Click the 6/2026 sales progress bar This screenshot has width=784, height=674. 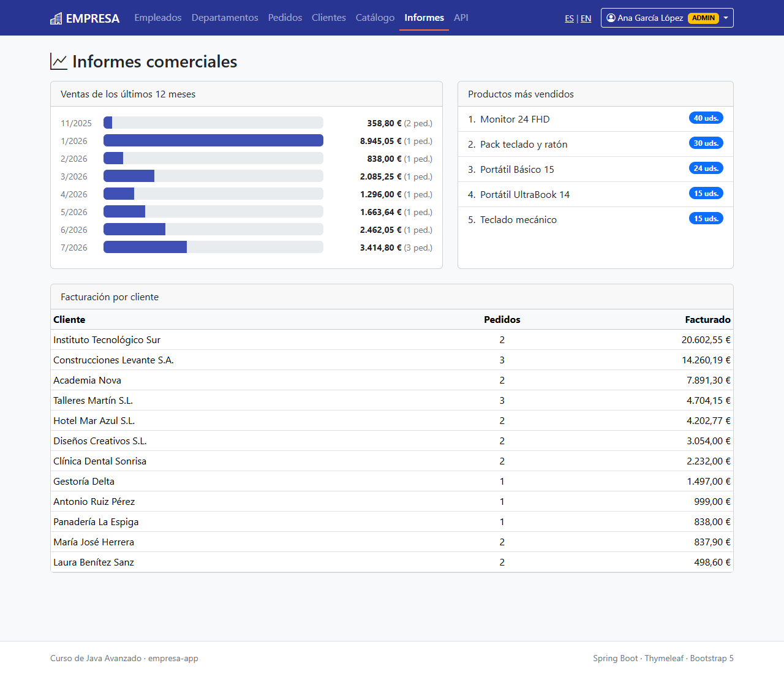(x=213, y=229)
